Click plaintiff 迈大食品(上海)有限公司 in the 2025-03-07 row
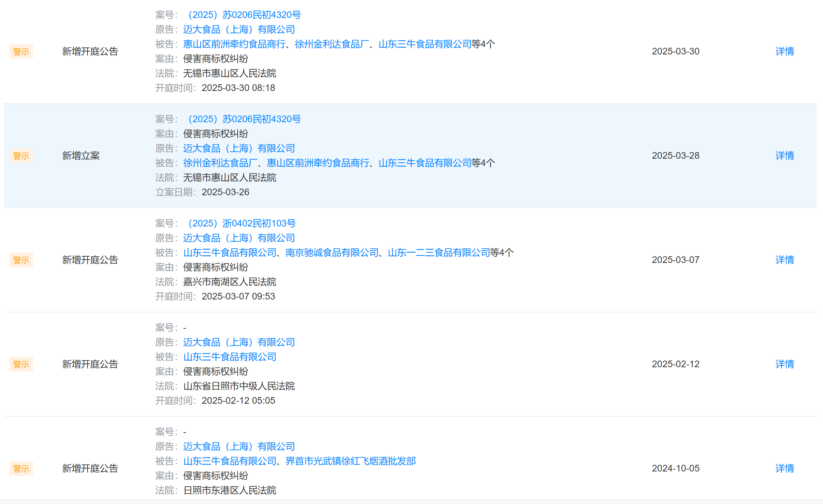Viewport: 823px width, 504px height. 239,238
